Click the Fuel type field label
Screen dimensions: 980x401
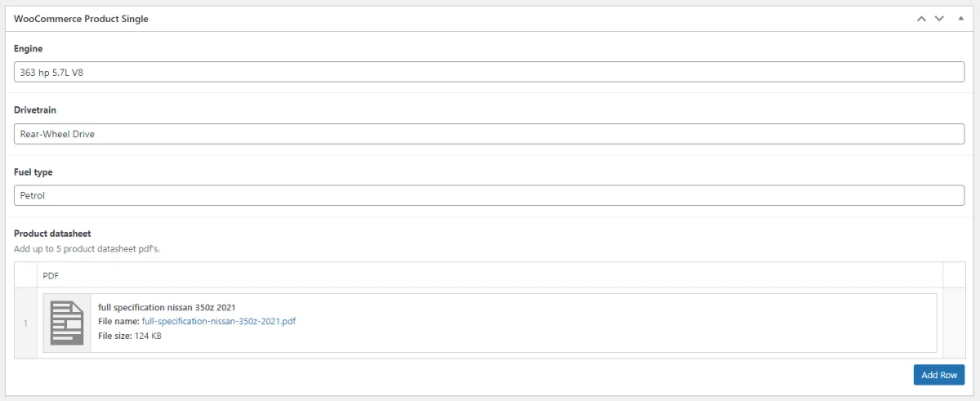click(x=33, y=172)
